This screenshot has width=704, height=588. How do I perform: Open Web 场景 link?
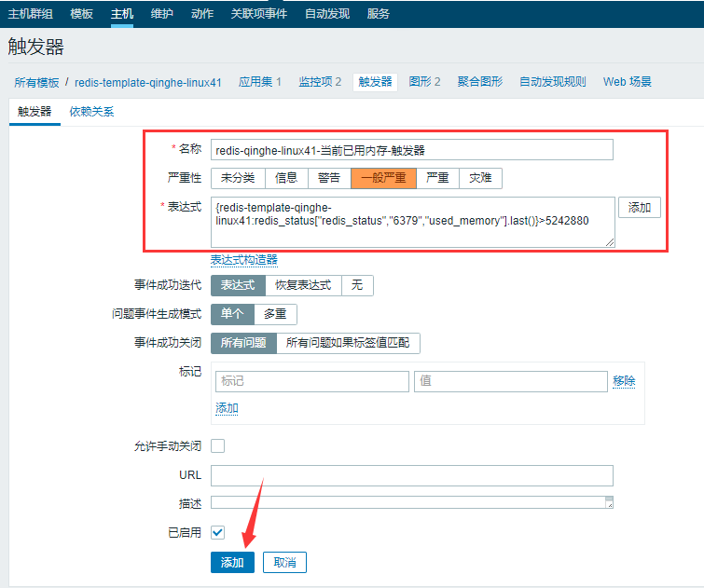coord(627,82)
